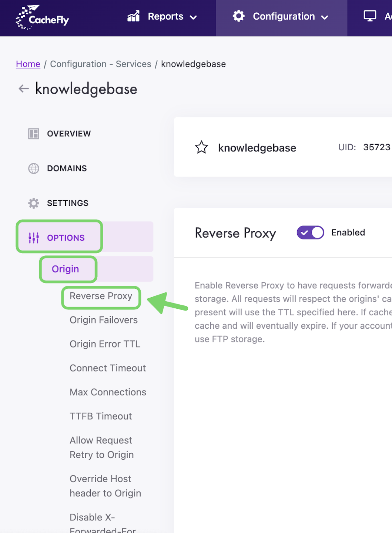This screenshot has width=392, height=533.
Task: Click the Settings gear icon in sidebar
Action: coord(34,203)
